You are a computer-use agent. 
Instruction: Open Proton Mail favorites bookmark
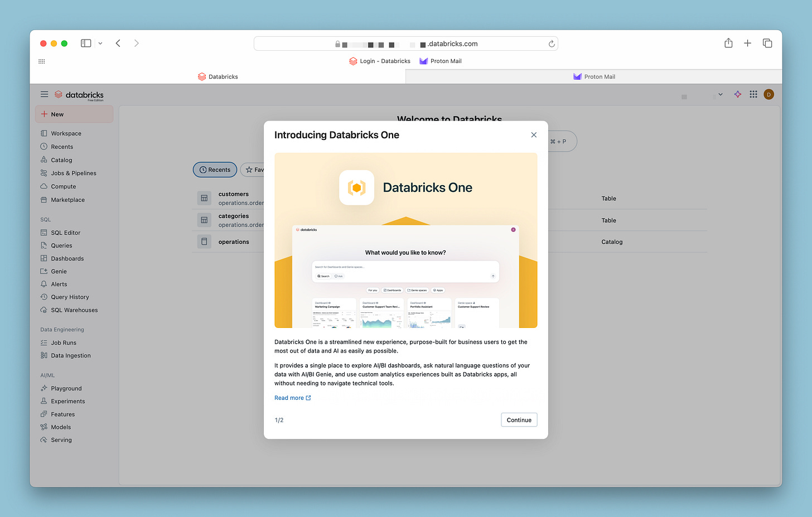click(441, 61)
